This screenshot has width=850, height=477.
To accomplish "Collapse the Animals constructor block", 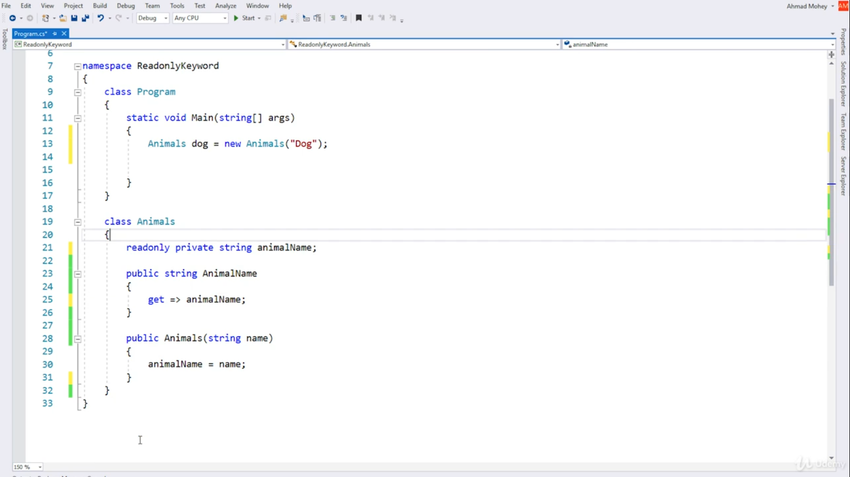I will click(78, 339).
